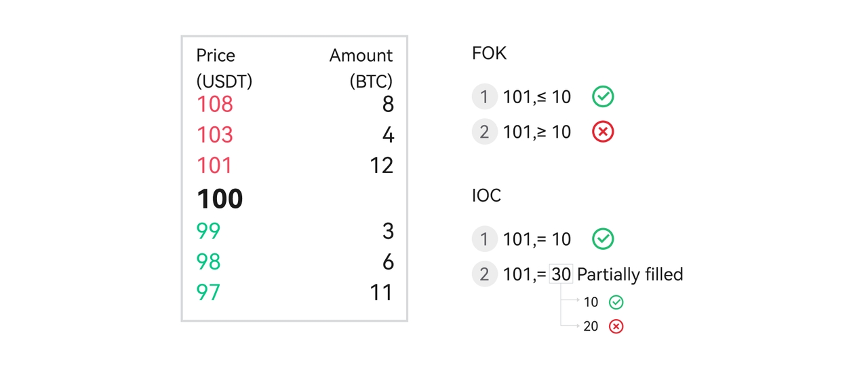The image size is (868, 387).
Task: Click the IOC number 1 circle badge
Action: coord(484,239)
